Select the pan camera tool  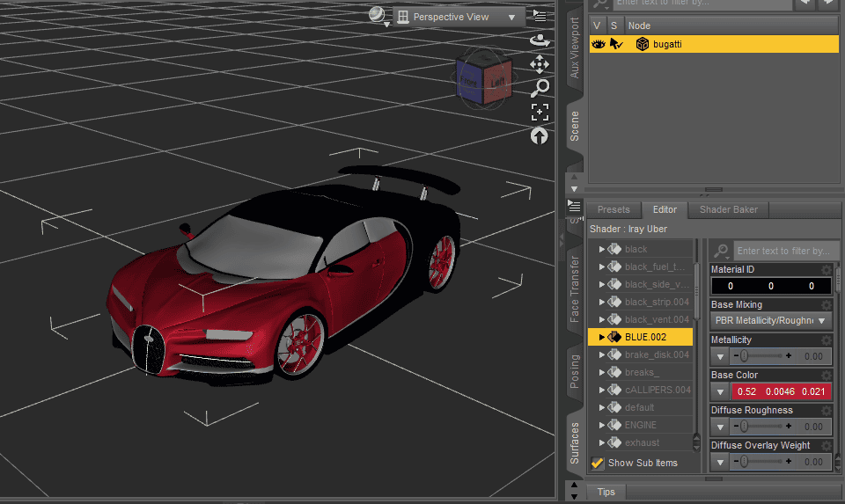point(540,64)
